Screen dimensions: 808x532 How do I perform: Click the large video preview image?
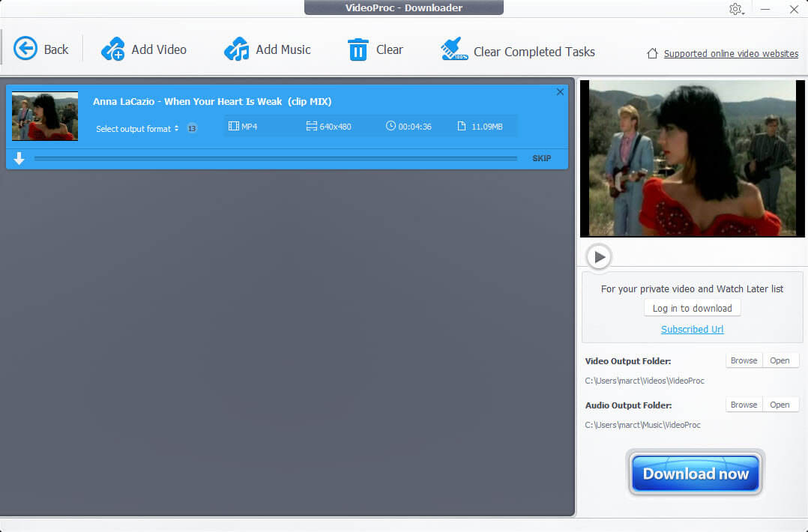point(692,159)
